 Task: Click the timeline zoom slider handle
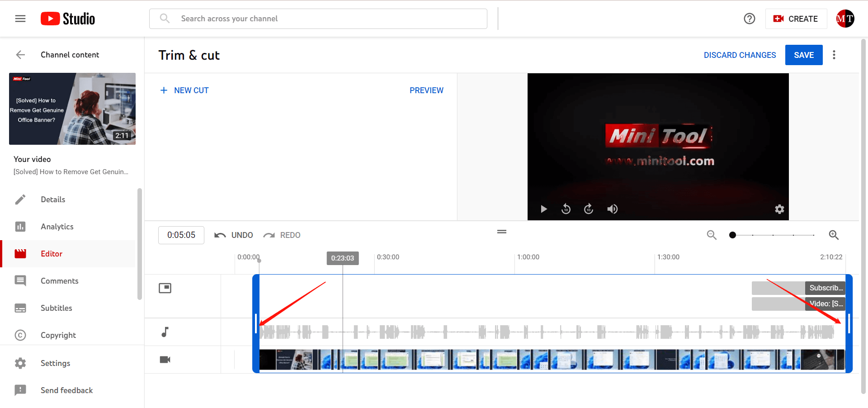click(x=732, y=235)
